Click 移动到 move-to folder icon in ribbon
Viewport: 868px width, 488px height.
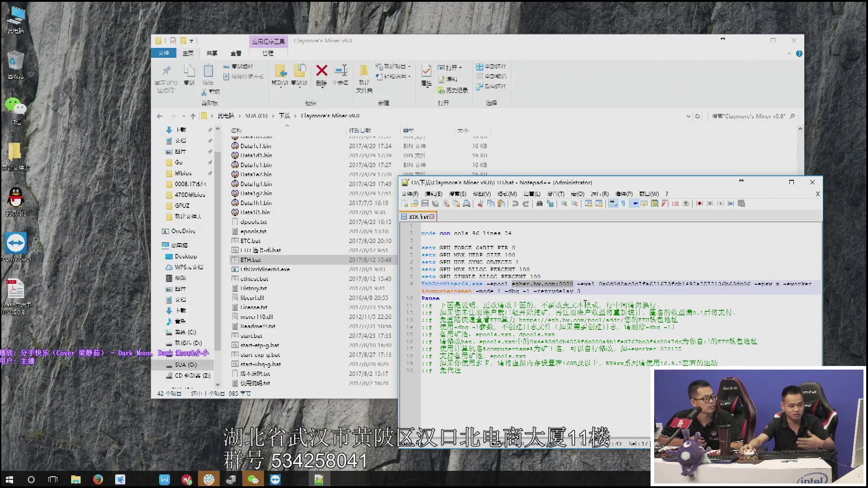(280, 70)
